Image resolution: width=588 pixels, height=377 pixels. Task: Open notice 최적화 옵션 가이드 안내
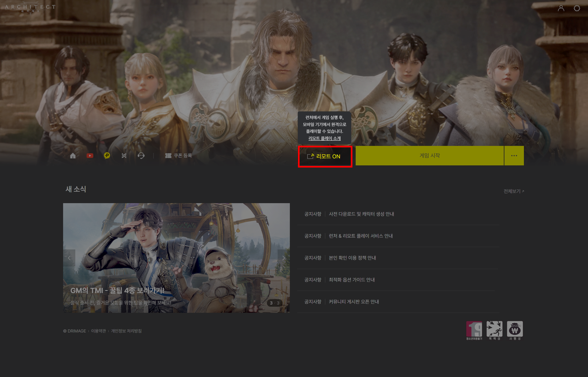[x=352, y=280]
